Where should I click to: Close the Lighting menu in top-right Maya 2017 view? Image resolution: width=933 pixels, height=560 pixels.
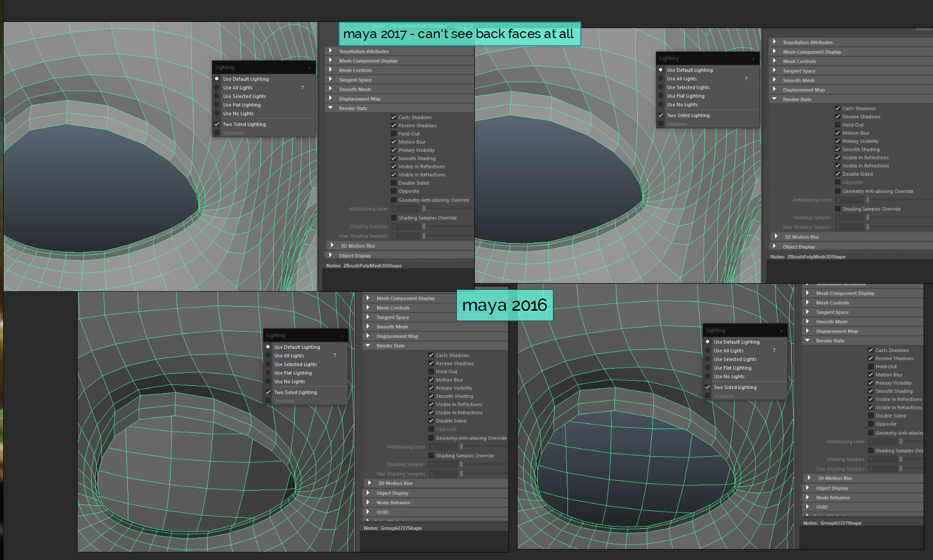[753, 59]
